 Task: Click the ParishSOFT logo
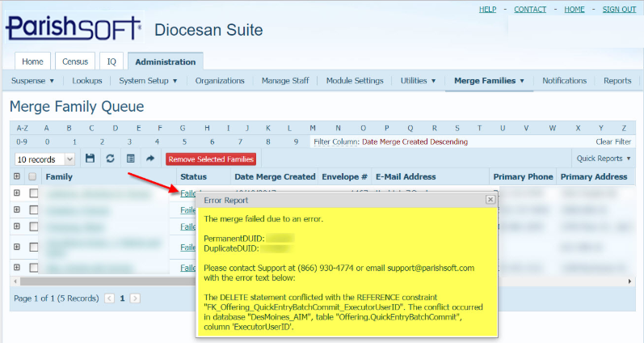coord(74,28)
